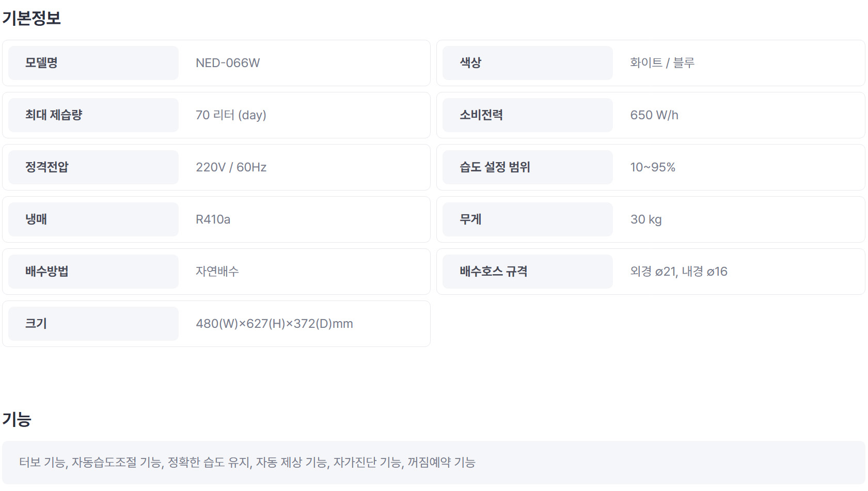
Task: Click the 기본정보 section heading
Action: [x=31, y=18]
